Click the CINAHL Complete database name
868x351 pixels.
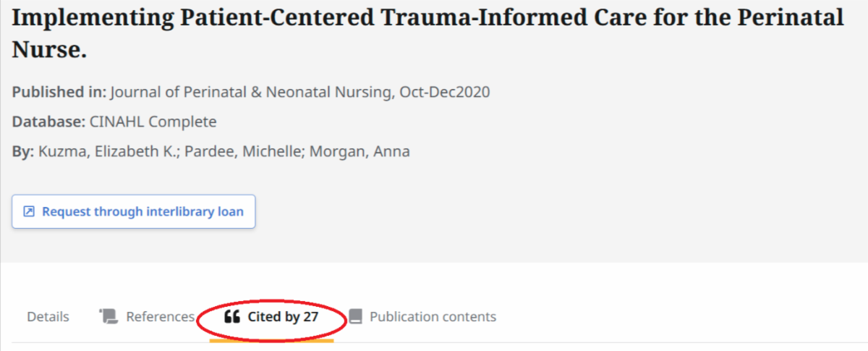coord(153,122)
